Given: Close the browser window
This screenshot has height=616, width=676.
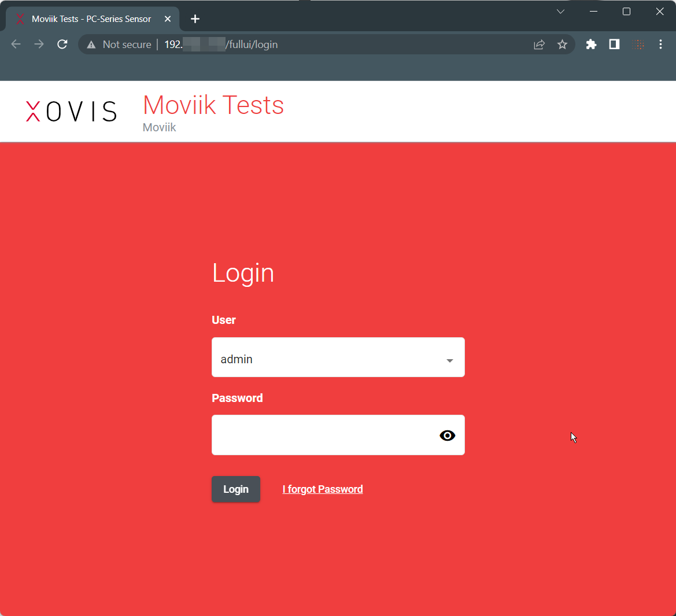Looking at the screenshot, I should point(660,12).
